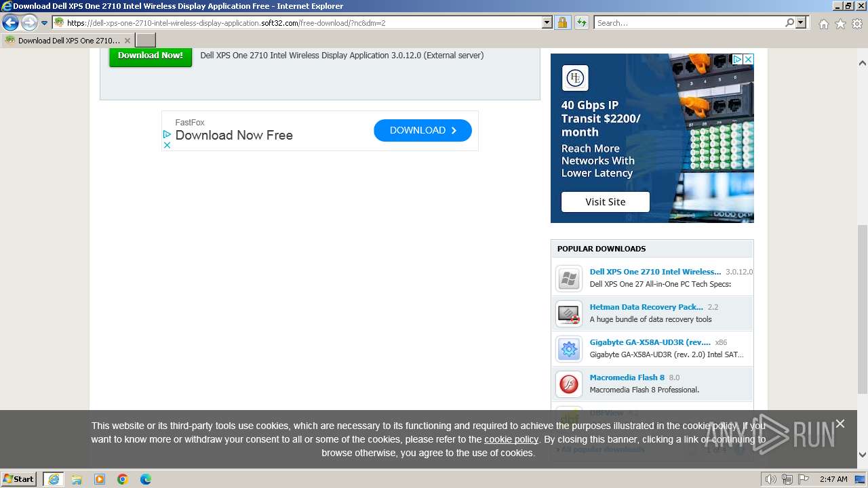Open Hetman Data Recovery Pack link
Viewport: 868px width, 488px height.
coord(646,307)
